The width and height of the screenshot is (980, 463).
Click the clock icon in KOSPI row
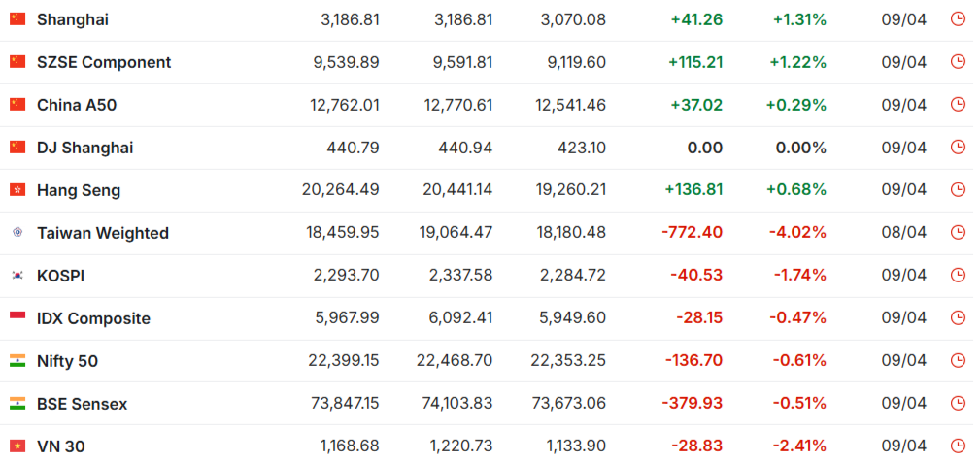(x=958, y=276)
